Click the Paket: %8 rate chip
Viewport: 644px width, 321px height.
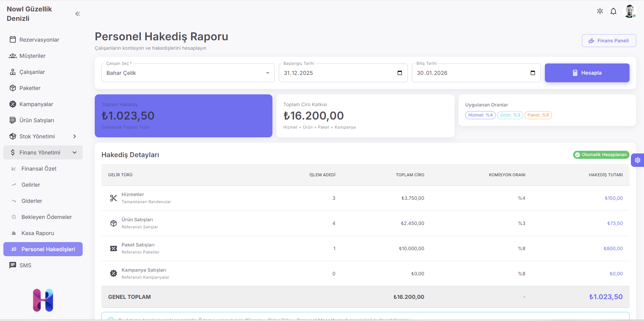pyautogui.click(x=538, y=115)
